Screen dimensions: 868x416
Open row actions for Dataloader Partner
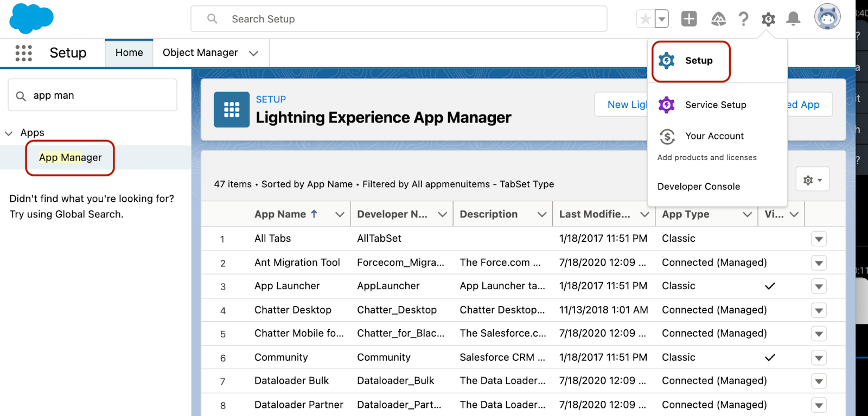coord(819,405)
